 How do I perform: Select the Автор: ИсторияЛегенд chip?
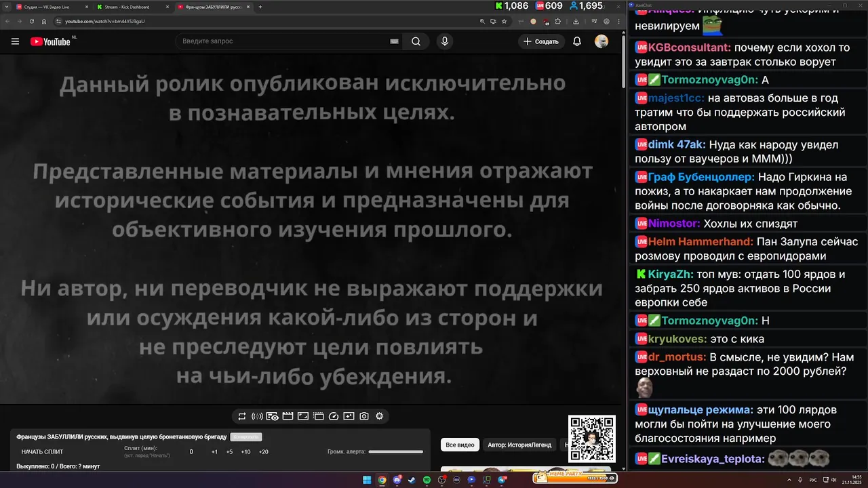(520, 445)
